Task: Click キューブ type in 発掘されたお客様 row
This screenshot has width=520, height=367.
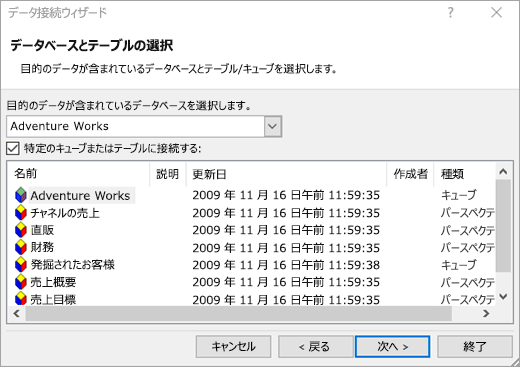Action: [459, 265]
